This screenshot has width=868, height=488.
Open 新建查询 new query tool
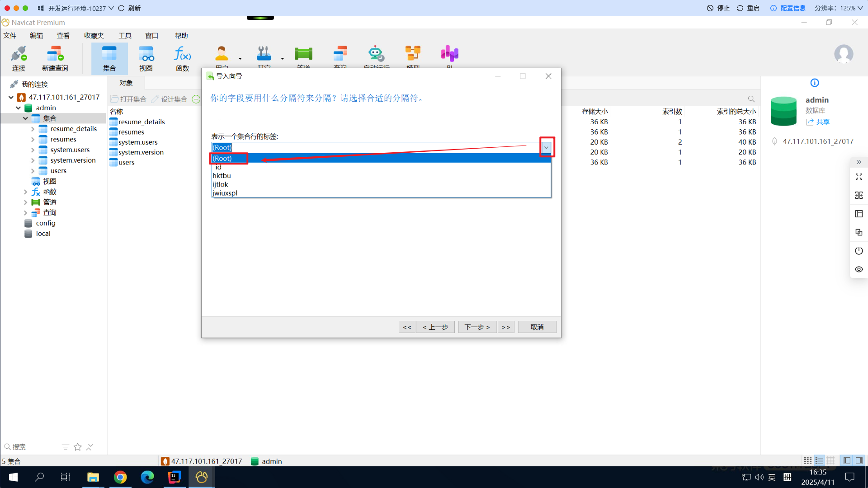pyautogui.click(x=55, y=58)
